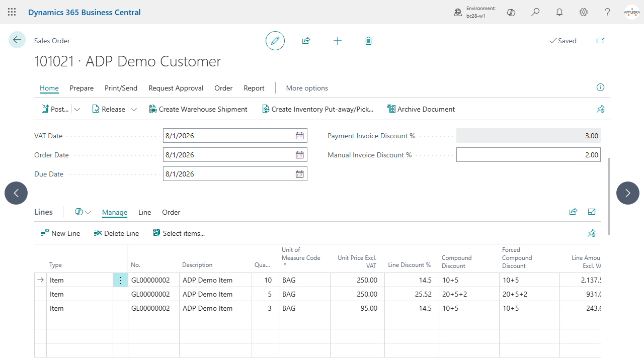Click Quantity cell with value 10
Screen dimensions: 644x362
point(265,280)
